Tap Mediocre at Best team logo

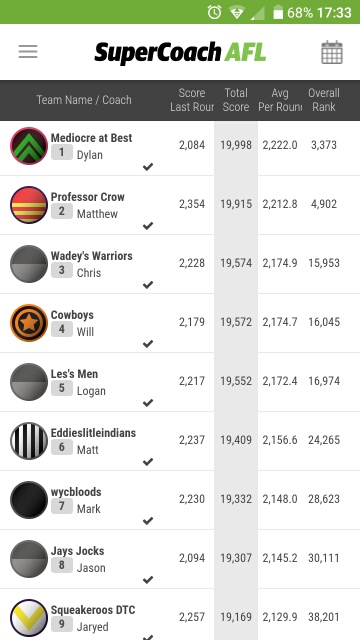click(29, 146)
